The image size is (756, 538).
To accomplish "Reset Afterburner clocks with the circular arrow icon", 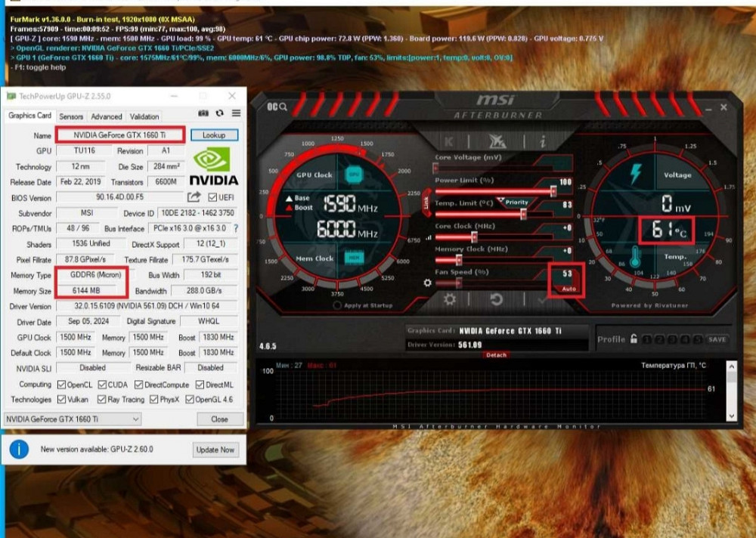I will tap(497, 298).
